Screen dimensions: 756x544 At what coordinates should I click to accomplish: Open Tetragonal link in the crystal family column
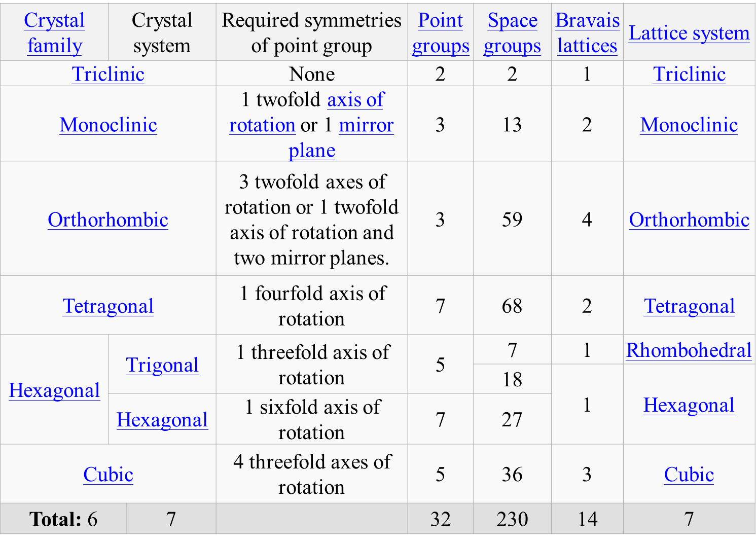108,306
